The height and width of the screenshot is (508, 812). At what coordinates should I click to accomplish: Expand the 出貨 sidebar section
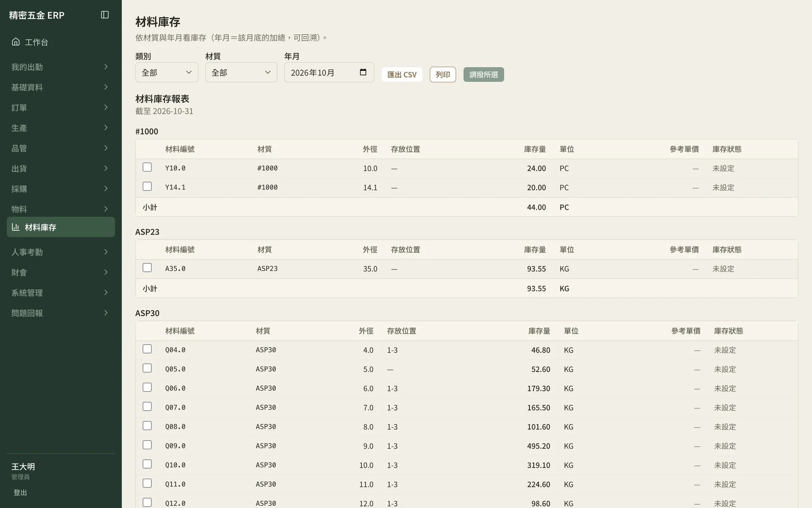pos(61,168)
